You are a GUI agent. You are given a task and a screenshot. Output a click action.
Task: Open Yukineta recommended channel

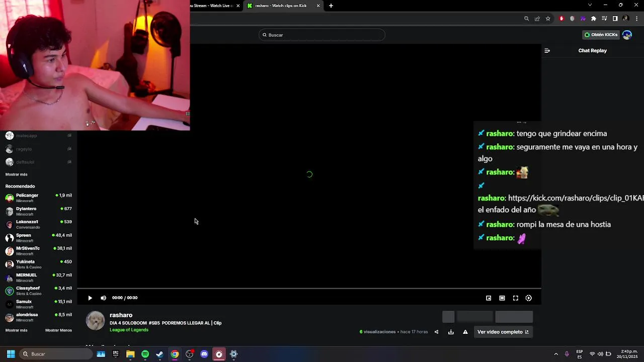point(38,264)
